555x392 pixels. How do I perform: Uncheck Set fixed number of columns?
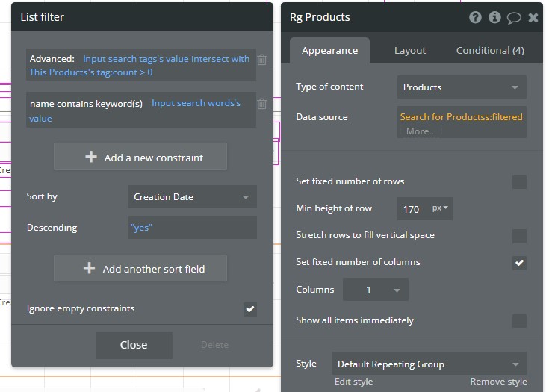(519, 263)
